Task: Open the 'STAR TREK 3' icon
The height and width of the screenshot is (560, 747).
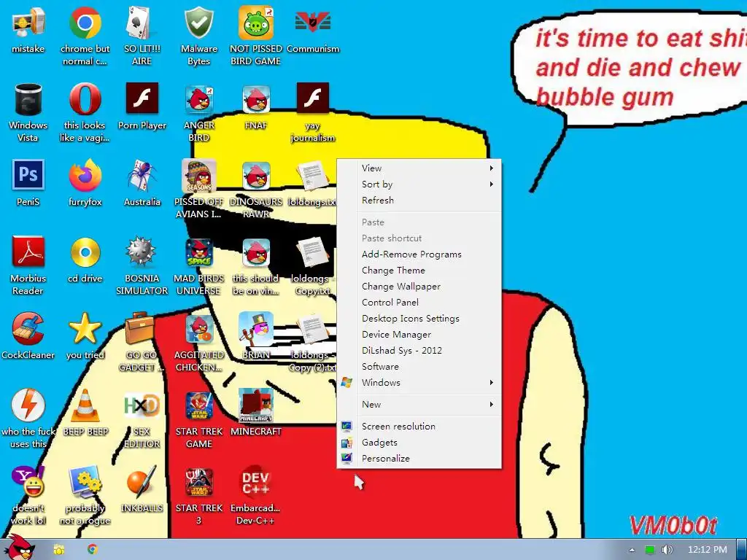Action: click(x=199, y=495)
